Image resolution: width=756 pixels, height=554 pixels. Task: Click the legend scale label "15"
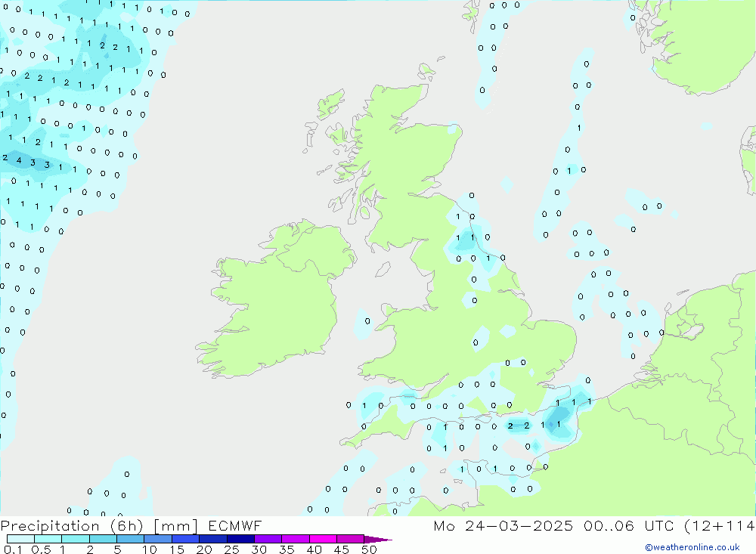177,549
